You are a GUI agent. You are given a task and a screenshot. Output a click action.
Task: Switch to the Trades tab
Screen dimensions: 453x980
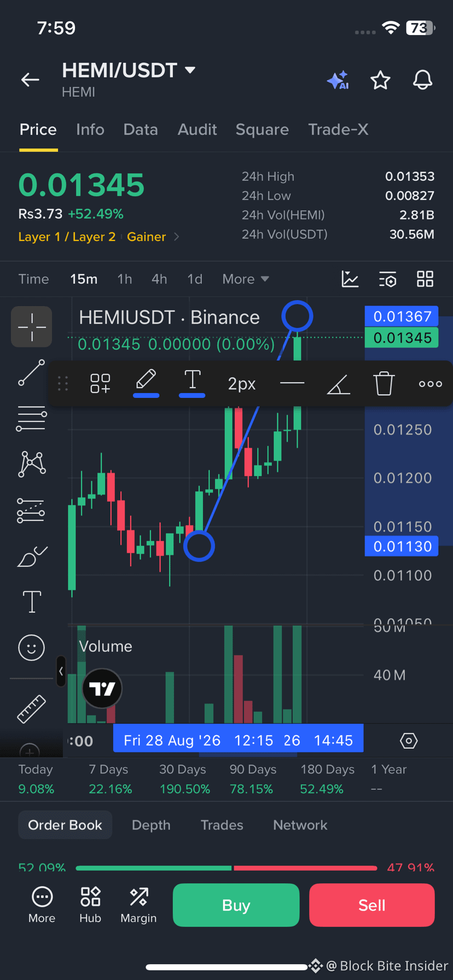(222, 825)
